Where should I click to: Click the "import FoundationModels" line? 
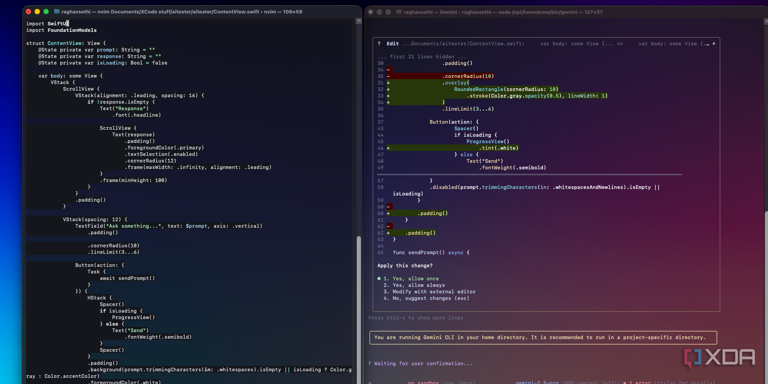coord(61,30)
